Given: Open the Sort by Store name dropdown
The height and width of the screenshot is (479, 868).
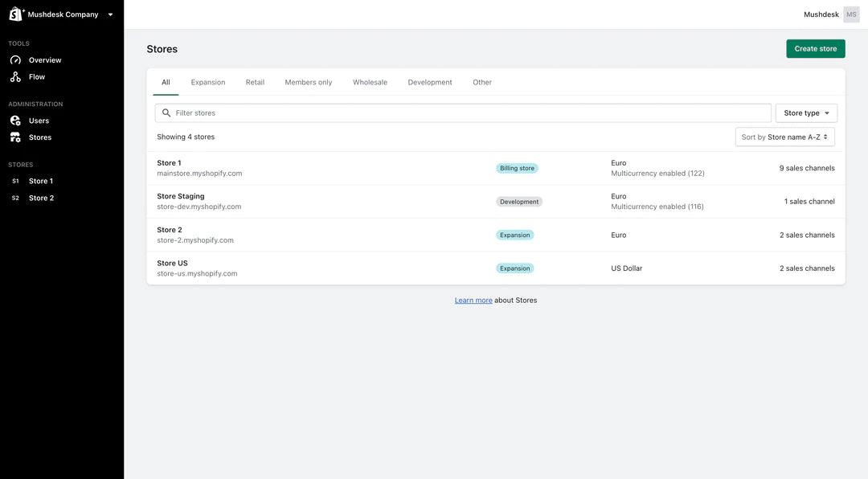Looking at the screenshot, I should (x=784, y=137).
